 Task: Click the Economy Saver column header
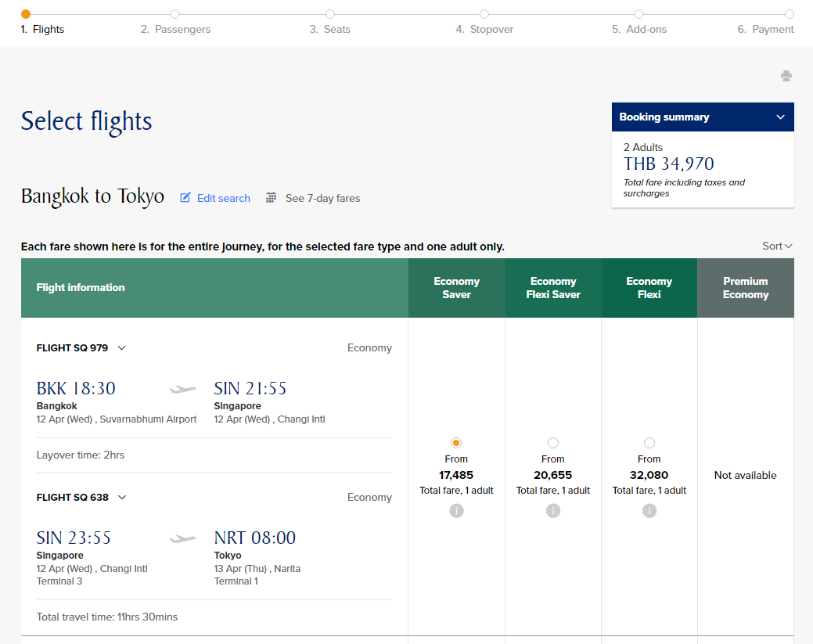tap(456, 288)
